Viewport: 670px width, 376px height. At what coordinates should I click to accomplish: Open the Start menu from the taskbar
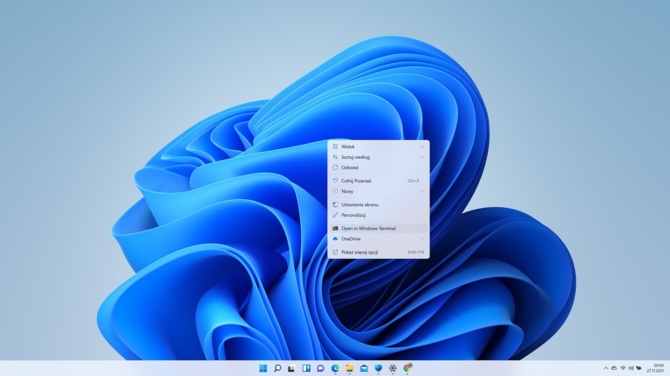click(x=263, y=368)
